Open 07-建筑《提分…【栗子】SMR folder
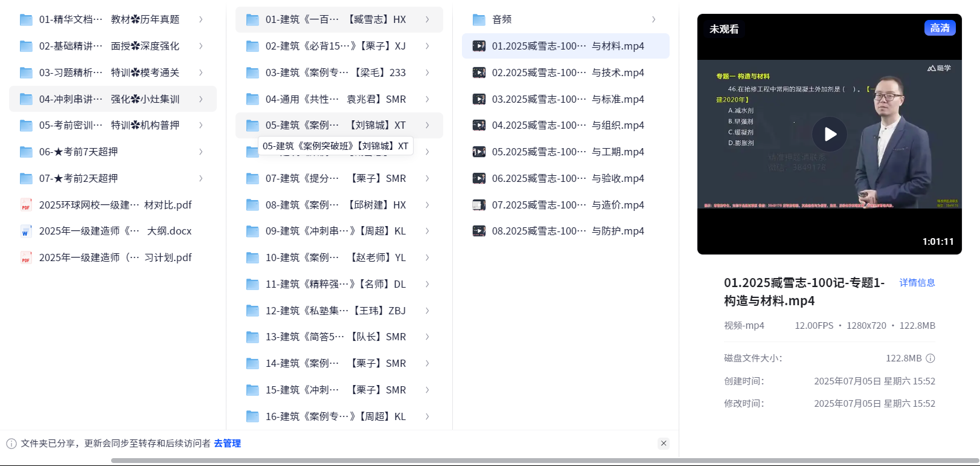 coord(339,178)
